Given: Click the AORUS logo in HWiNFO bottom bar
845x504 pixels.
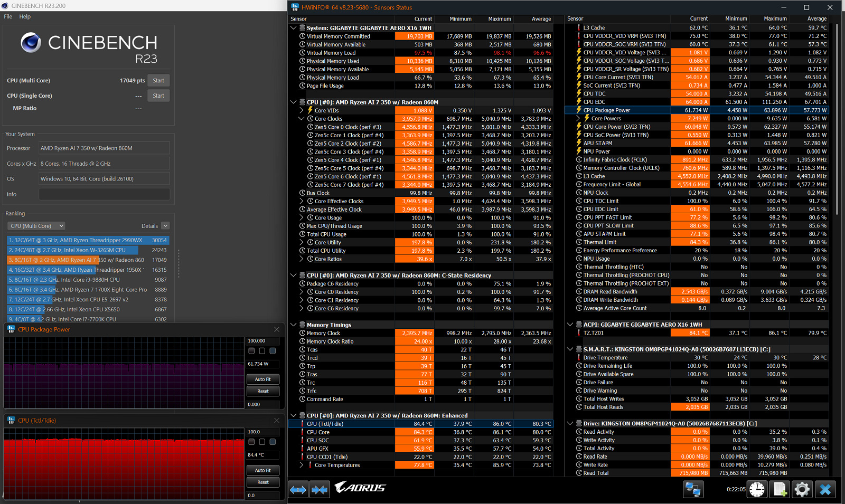Looking at the screenshot, I should [x=360, y=488].
